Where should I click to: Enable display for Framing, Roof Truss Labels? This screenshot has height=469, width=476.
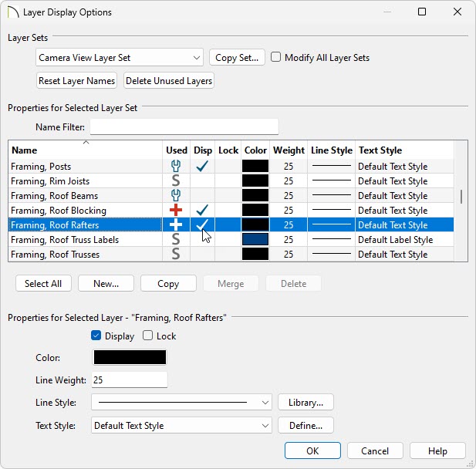202,239
